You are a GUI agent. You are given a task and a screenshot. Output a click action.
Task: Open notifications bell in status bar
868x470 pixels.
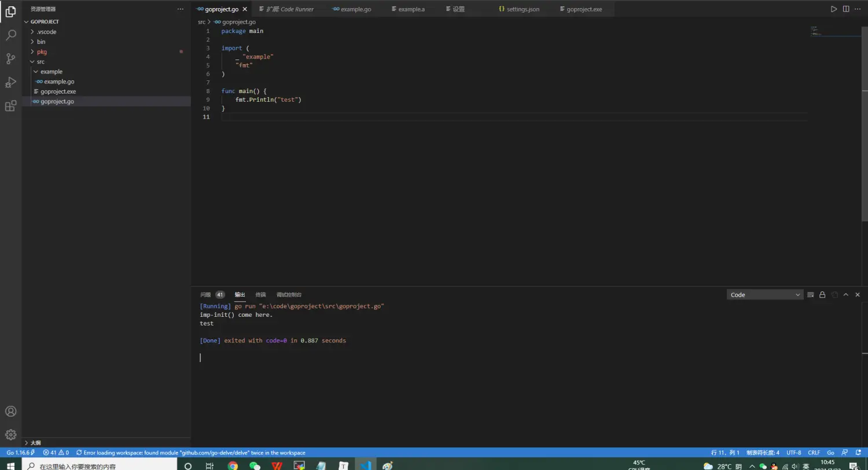click(x=858, y=453)
